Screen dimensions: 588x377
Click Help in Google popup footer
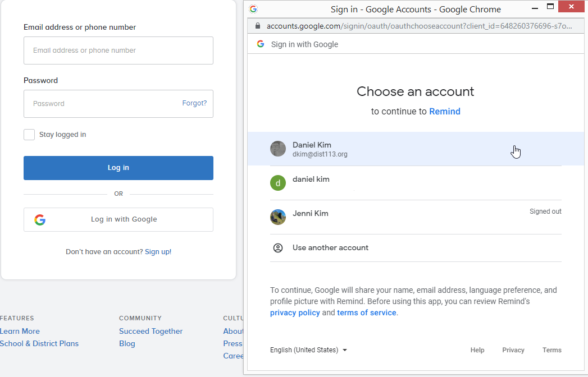pos(477,350)
